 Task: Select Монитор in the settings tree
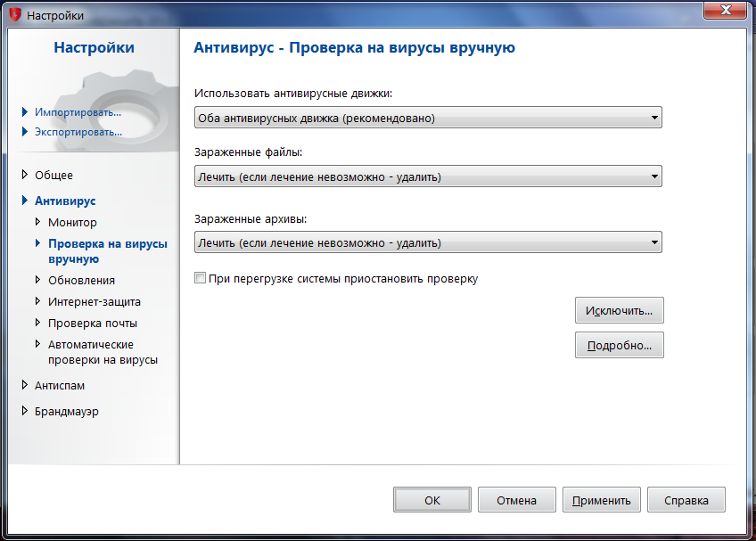72,222
